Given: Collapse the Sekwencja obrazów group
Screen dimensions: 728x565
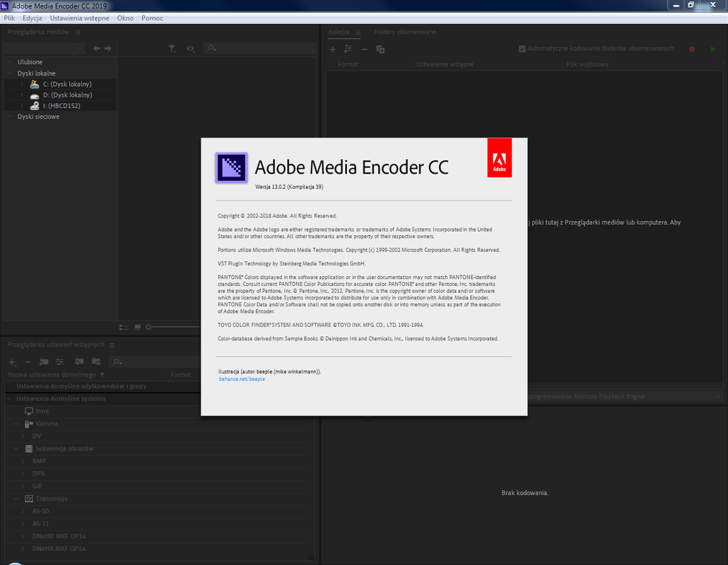Looking at the screenshot, I should click(x=16, y=448).
